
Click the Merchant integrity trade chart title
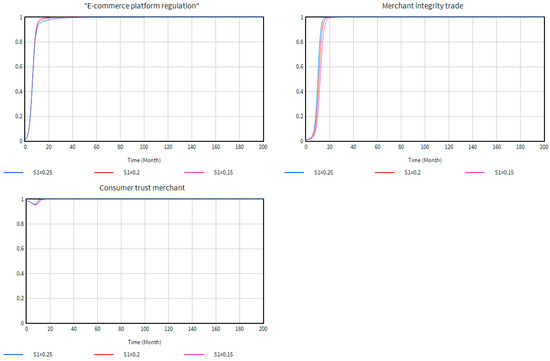point(422,6)
